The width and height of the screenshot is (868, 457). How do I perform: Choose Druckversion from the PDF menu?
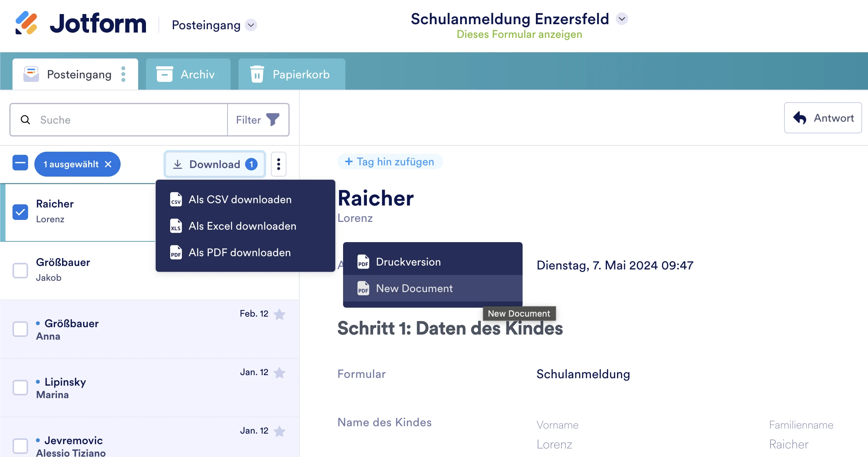[x=408, y=262]
